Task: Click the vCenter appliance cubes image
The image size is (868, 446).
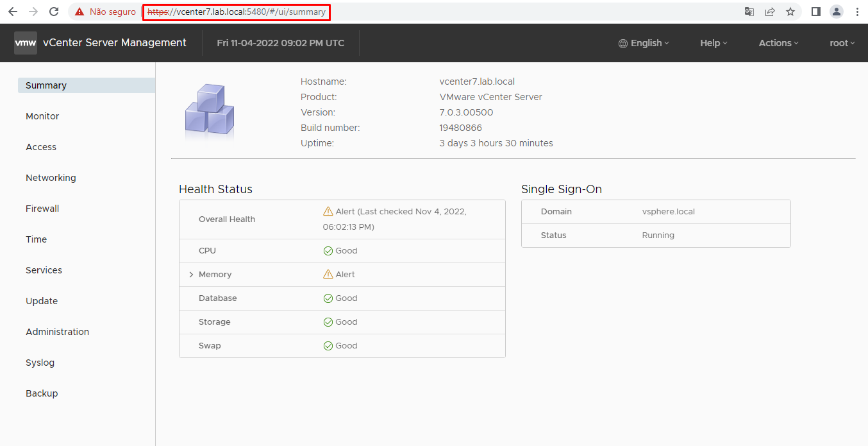Action: (x=210, y=111)
